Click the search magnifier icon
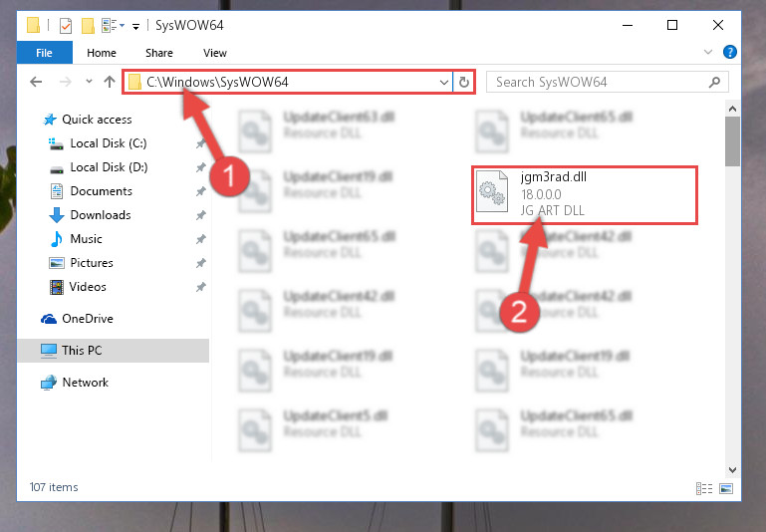 pos(714,82)
